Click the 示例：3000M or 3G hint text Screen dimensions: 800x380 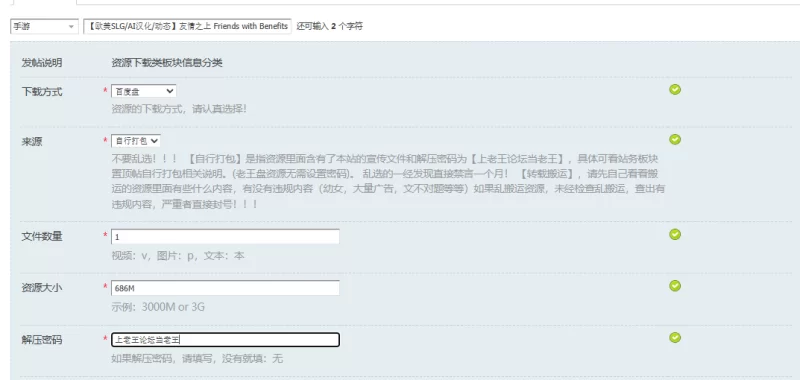(158, 308)
